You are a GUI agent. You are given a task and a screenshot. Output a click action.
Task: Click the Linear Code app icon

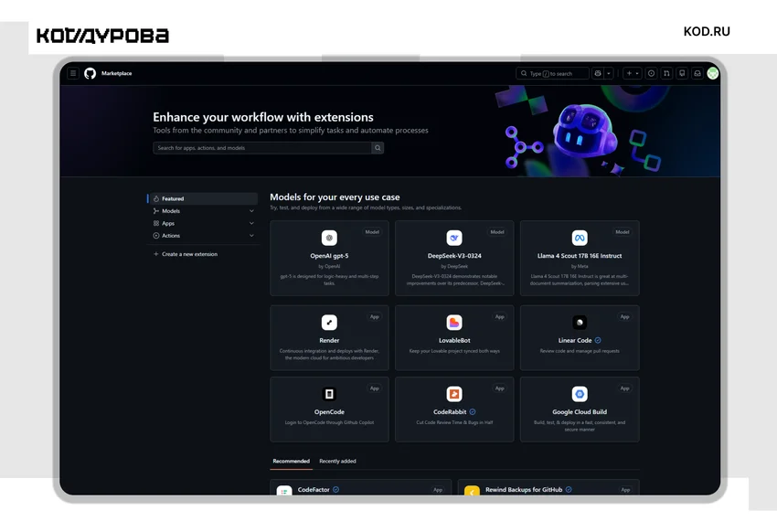pos(580,323)
